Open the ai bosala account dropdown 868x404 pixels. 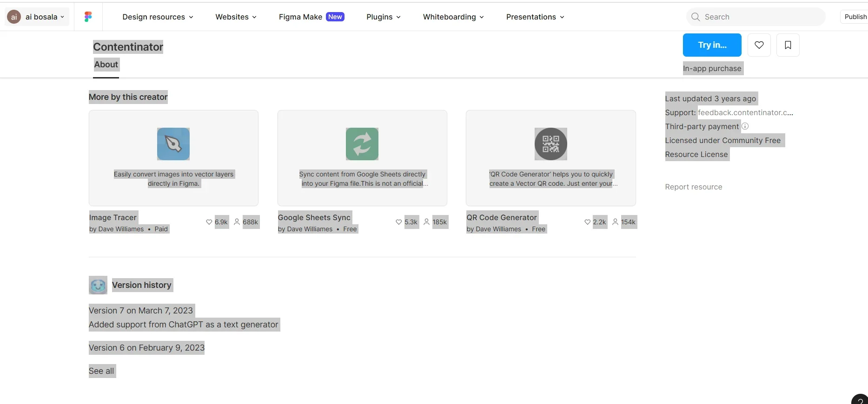pyautogui.click(x=38, y=17)
